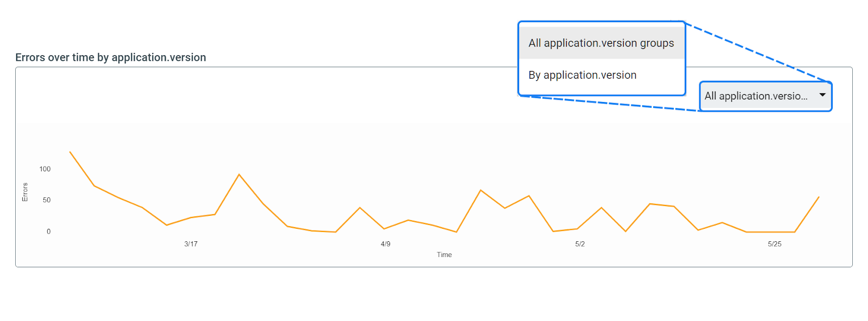868x321 pixels.
Task: Click the 5/2 date tick
Action: (x=580, y=244)
